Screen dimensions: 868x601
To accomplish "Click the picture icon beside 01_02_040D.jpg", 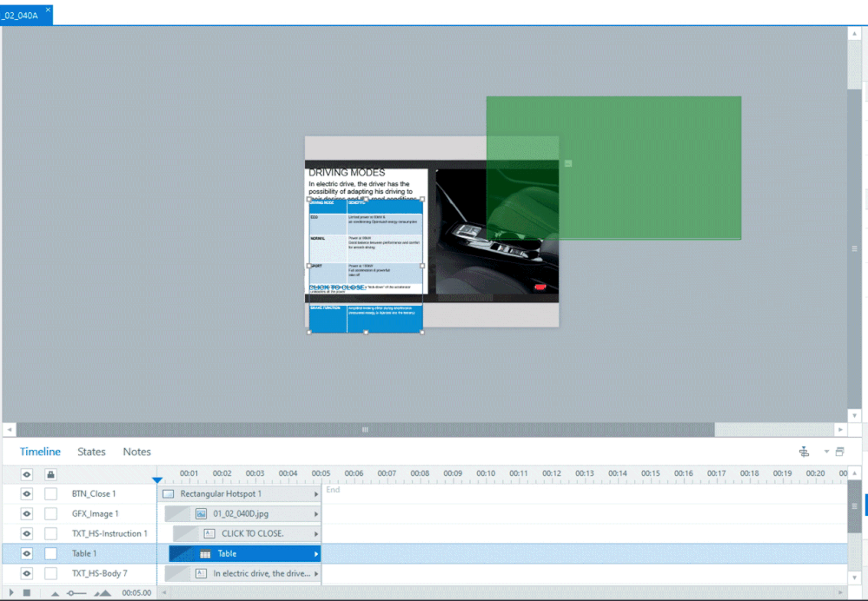I will (x=201, y=513).
